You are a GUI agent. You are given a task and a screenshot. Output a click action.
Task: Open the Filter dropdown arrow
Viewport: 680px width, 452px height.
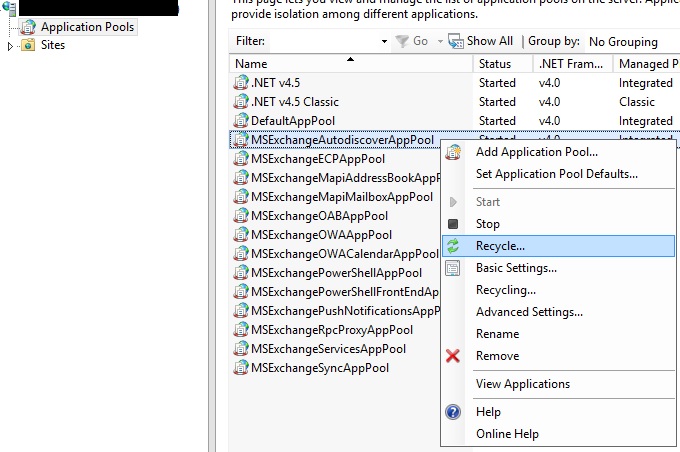pos(384,42)
